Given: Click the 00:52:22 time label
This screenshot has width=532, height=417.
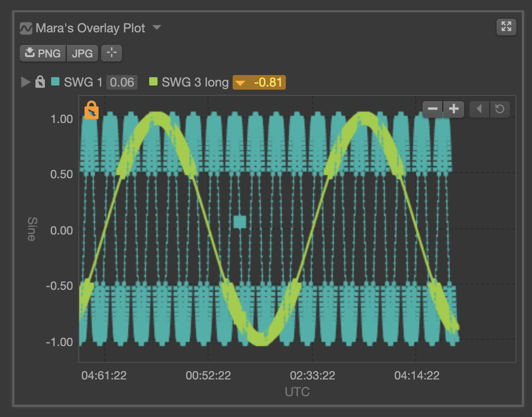Looking at the screenshot, I should click(208, 375).
